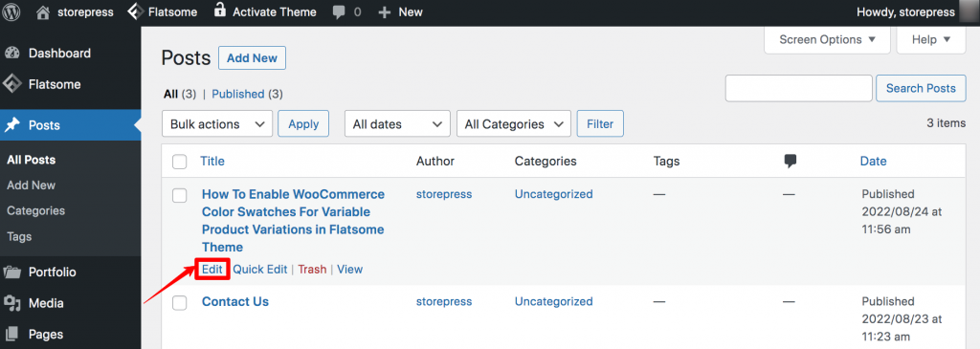Check the box for Contact Us post
980x349 pixels.
(179, 303)
